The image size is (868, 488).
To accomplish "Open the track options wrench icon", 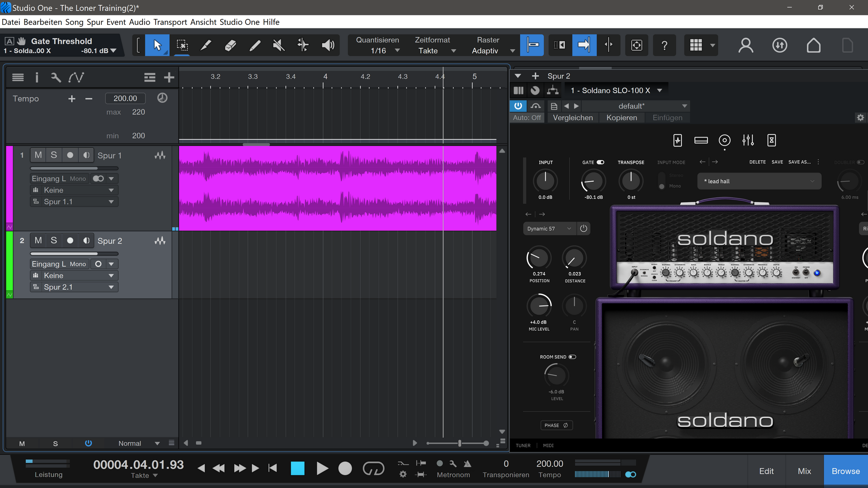I will pos(56,78).
